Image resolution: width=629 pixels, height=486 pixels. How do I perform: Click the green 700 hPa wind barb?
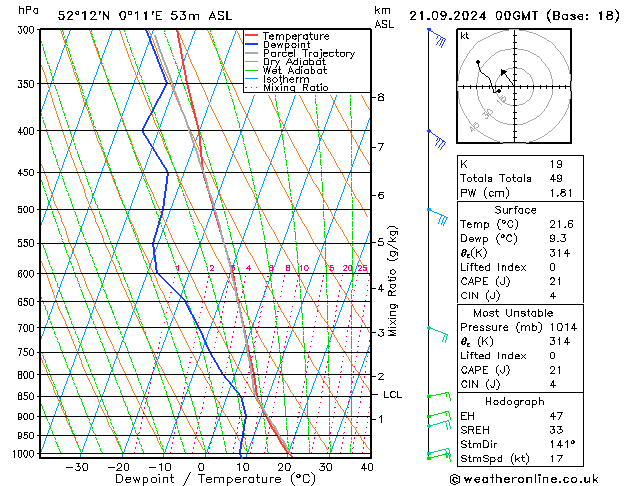point(438,334)
